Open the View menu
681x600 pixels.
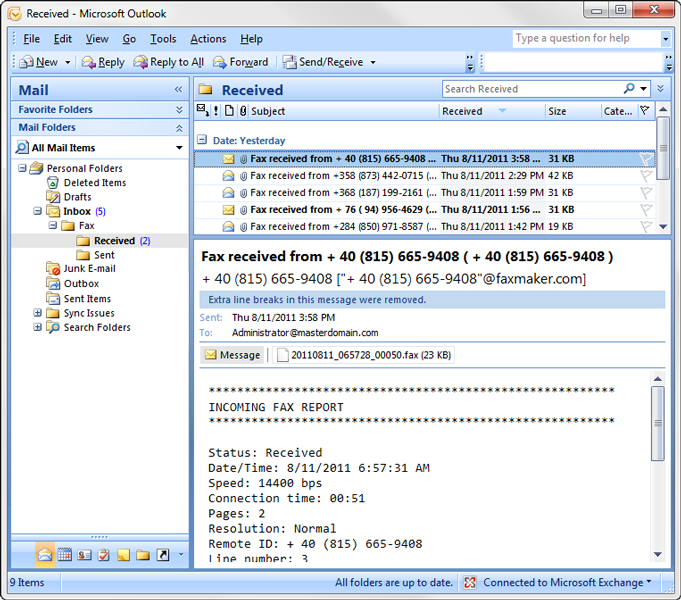(97, 39)
